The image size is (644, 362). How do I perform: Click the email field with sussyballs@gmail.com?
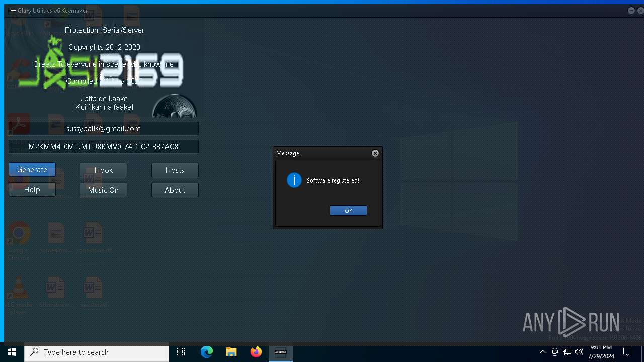[x=104, y=128]
